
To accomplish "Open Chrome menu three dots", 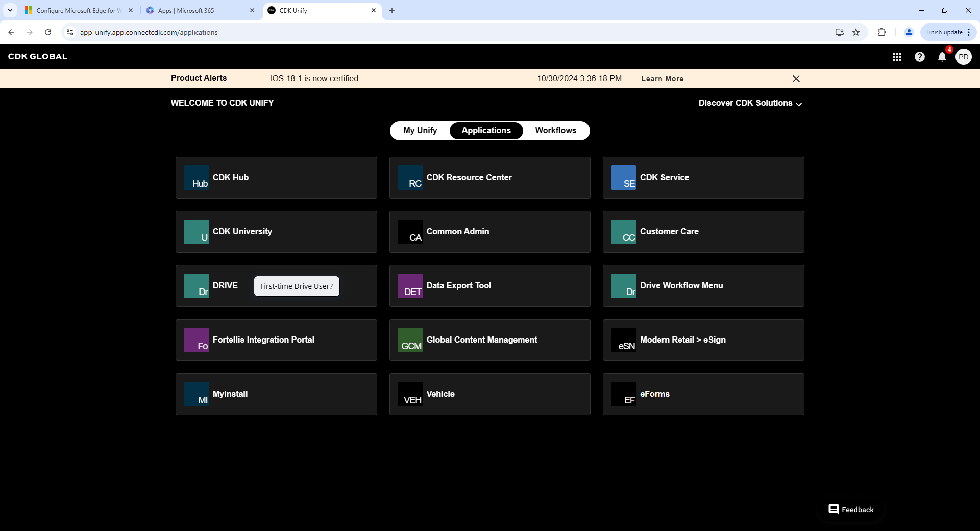I will tap(969, 32).
